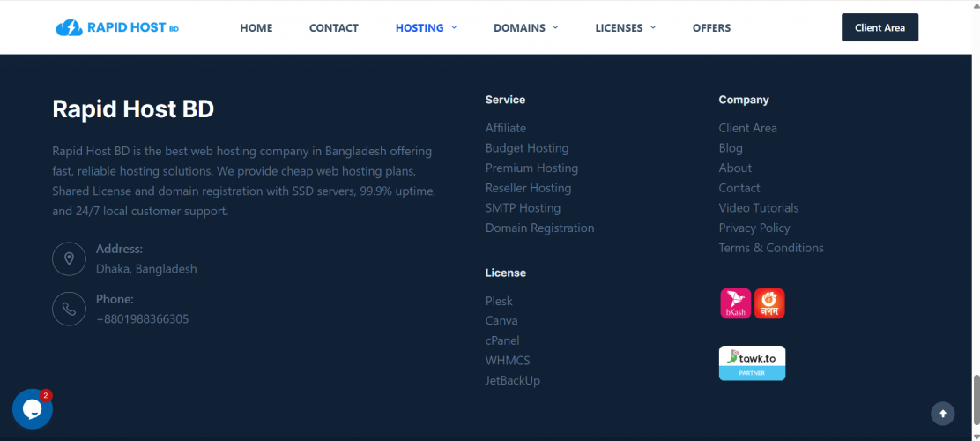The image size is (980, 441).
Task: Open the WHMCS license link
Action: [508, 361]
